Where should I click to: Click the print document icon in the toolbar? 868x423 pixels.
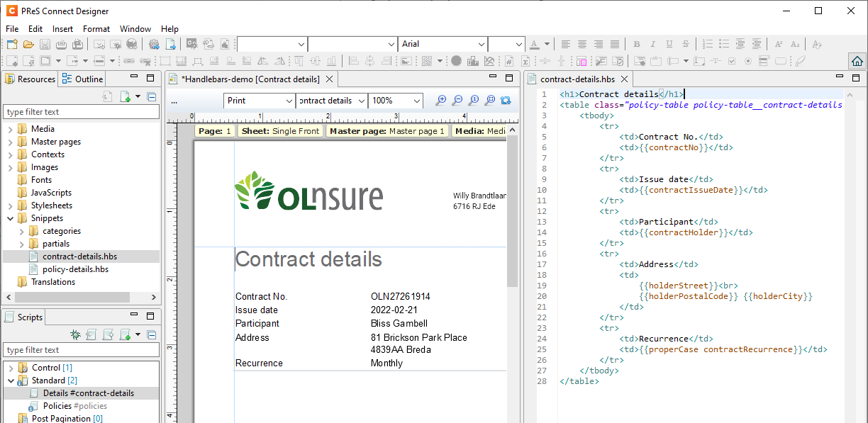(x=61, y=43)
